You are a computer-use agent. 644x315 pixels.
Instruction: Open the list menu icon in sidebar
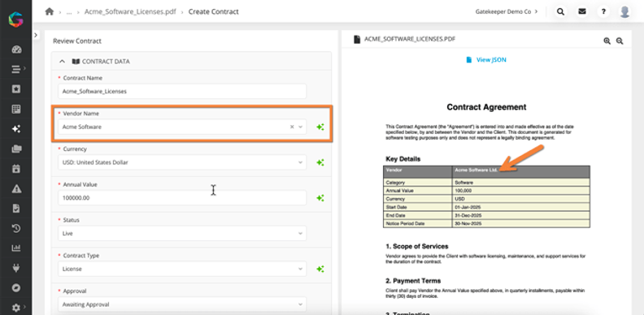[x=16, y=69]
